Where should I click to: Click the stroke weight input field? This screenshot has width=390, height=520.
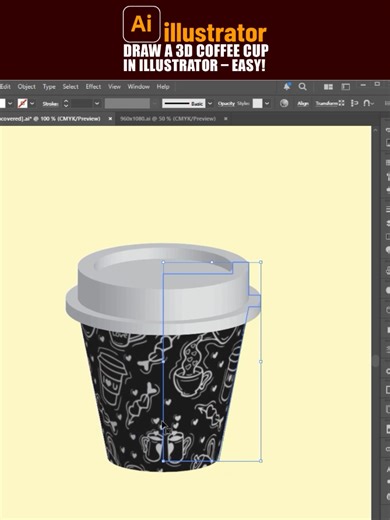[81, 103]
